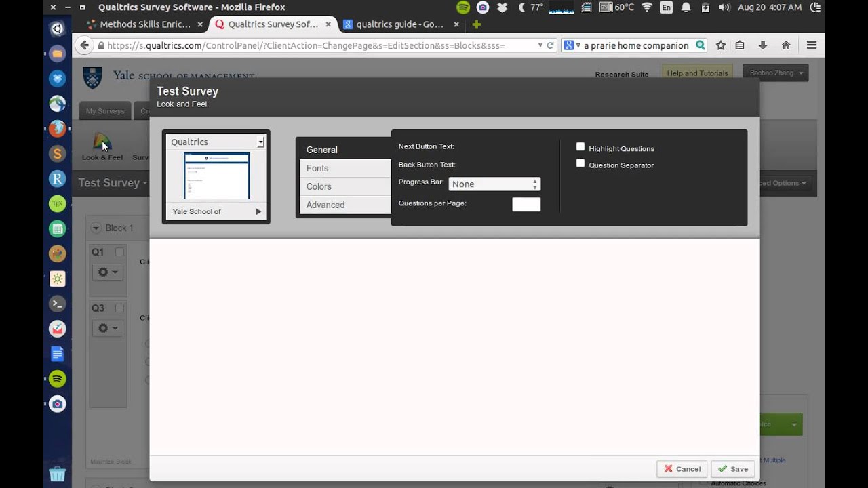Expand the Yale School of theme arrow
This screenshot has height=488, width=868.
[x=258, y=211]
